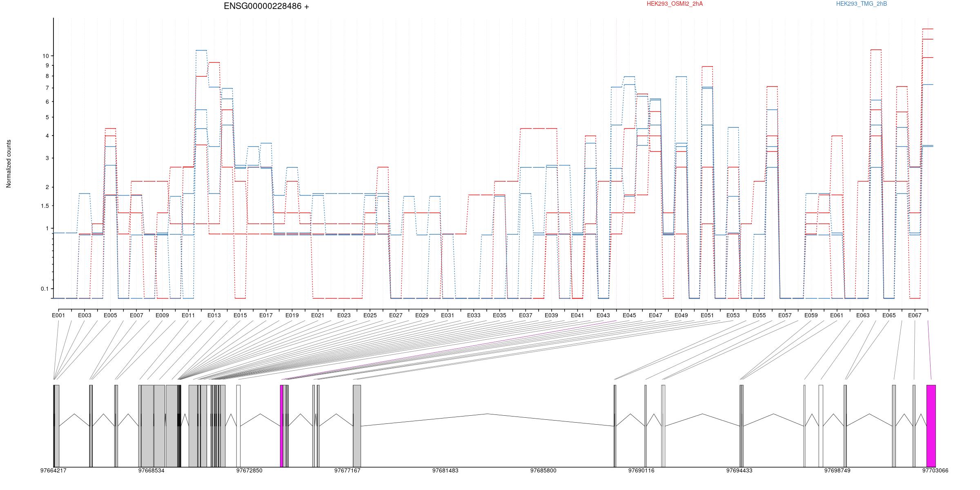
Task: Click the E003 exon label
Action: (x=85, y=316)
